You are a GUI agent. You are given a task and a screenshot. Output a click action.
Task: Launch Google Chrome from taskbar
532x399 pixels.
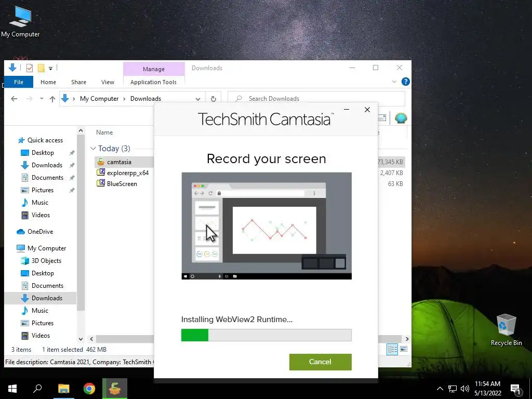89,389
